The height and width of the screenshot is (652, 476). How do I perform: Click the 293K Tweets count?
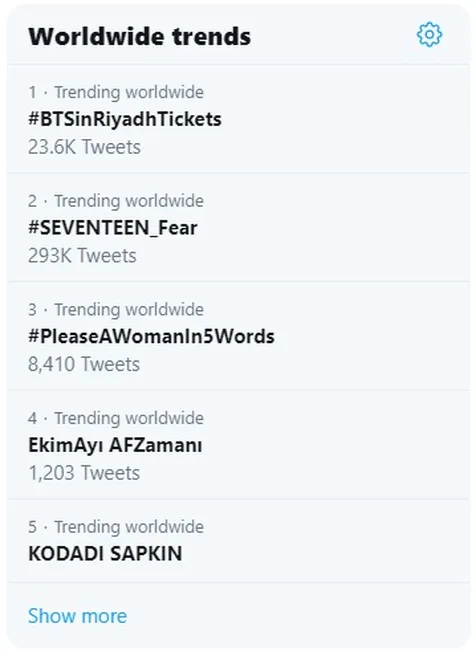[x=82, y=255]
